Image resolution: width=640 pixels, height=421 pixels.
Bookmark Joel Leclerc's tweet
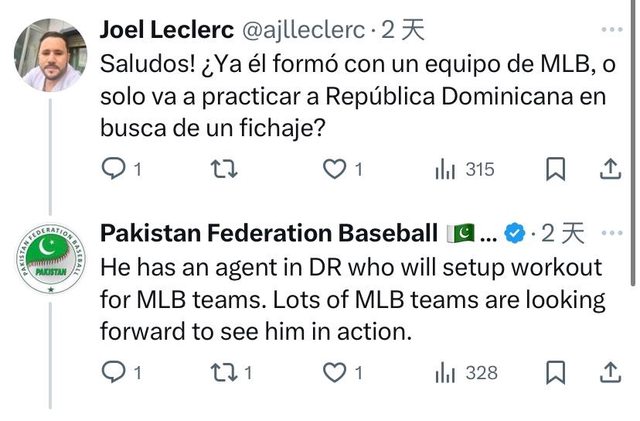click(x=556, y=170)
